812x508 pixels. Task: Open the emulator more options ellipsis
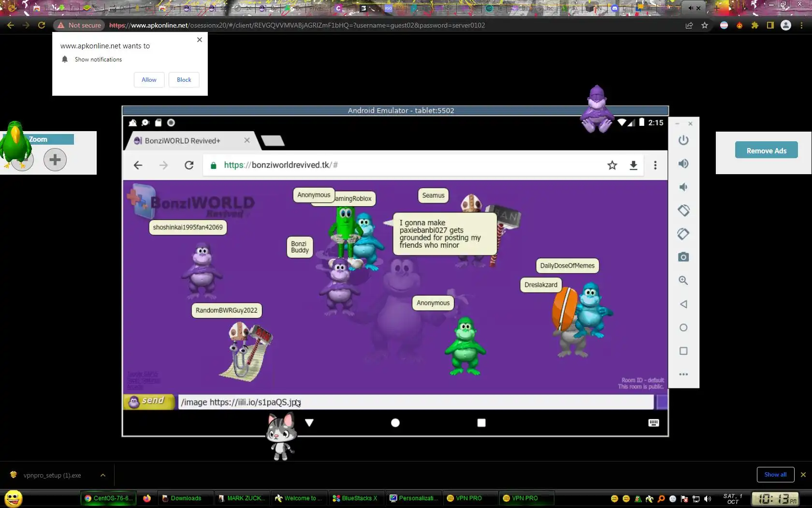pos(683,374)
